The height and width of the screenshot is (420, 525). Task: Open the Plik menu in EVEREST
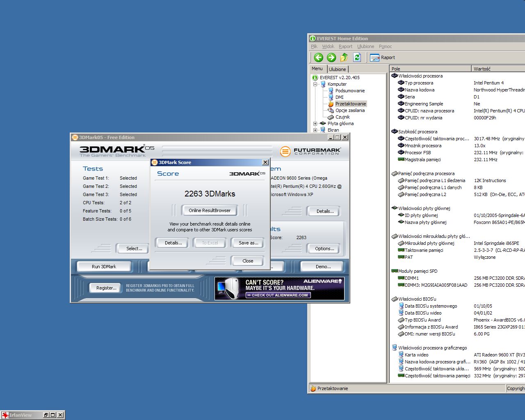click(x=314, y=46)
